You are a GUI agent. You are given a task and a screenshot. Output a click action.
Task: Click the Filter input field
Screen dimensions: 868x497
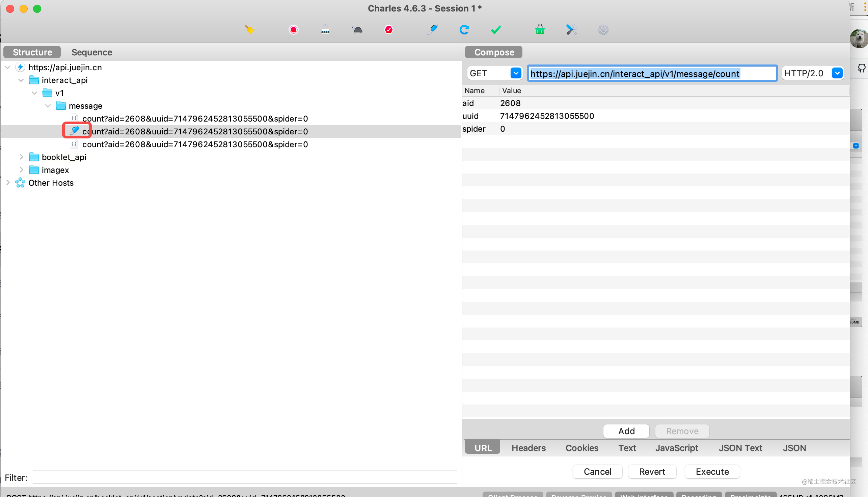tap(245, 477)
